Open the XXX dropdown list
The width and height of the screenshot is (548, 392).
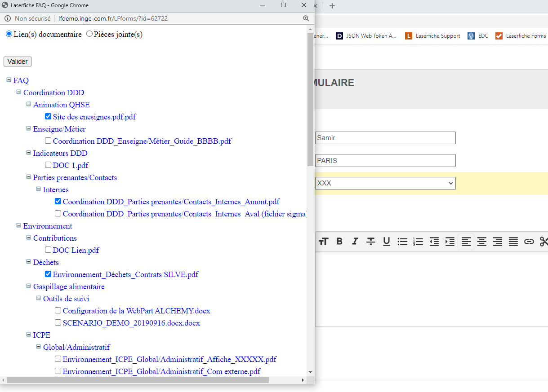pos(385,183)
